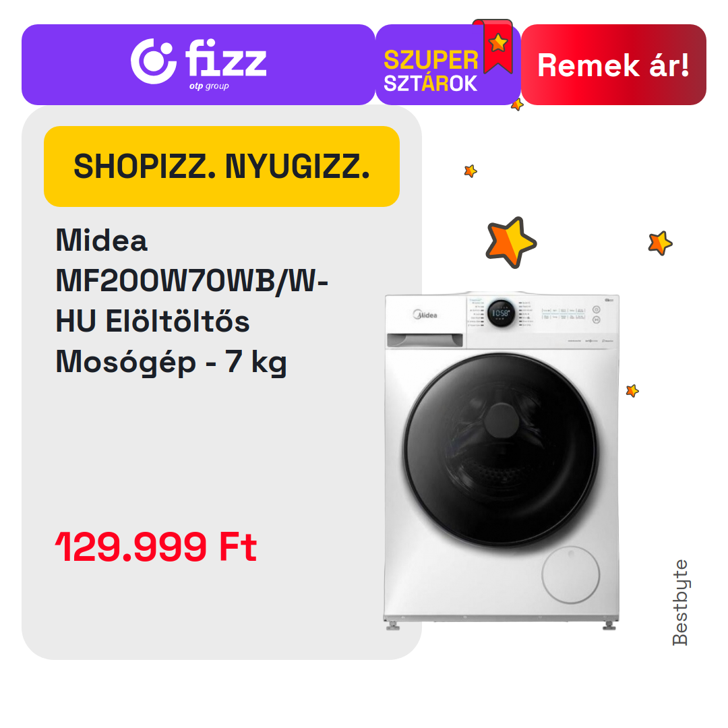This screenshot has height=728, width=728.
Task: Click the Bestbyte vertical vendor label
Action: tap(680, 602)
